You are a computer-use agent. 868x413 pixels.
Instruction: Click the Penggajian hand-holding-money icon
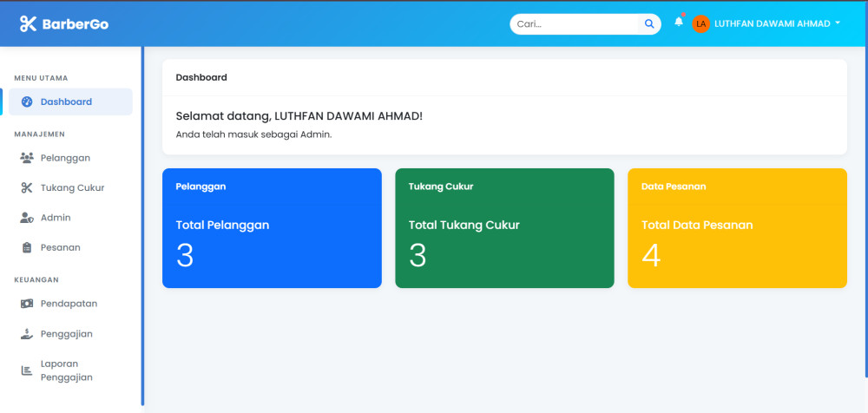[x=27, y=334]
